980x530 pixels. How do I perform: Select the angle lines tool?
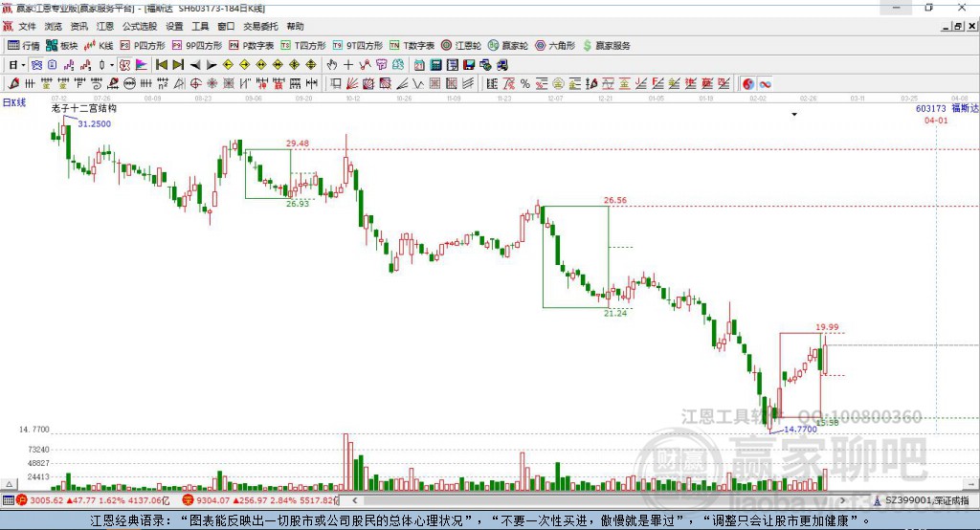pos(401,84)
